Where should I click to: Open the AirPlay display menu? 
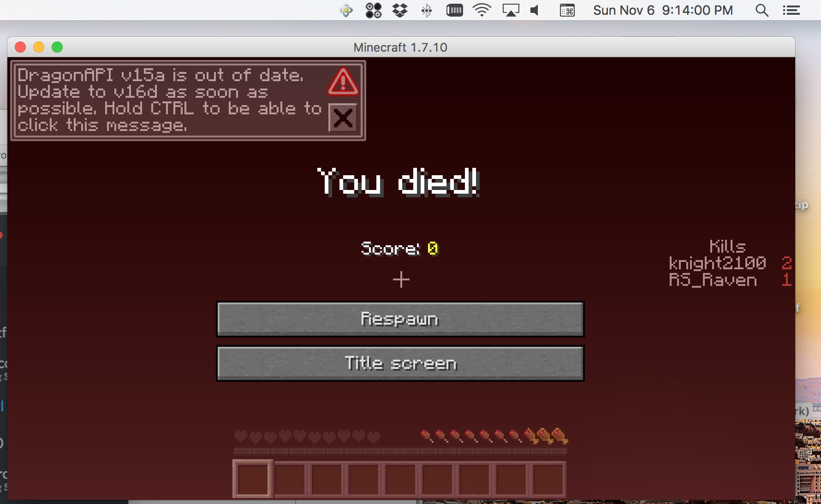tap(511, 10)
